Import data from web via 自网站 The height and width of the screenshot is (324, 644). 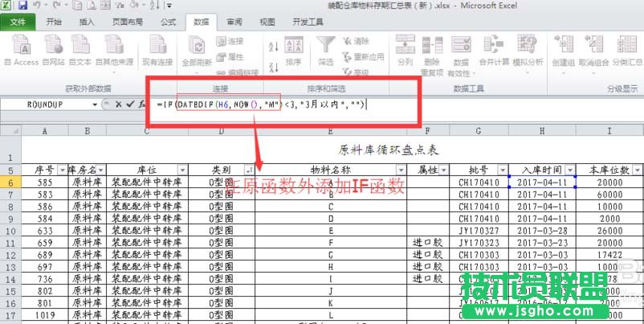53,50
